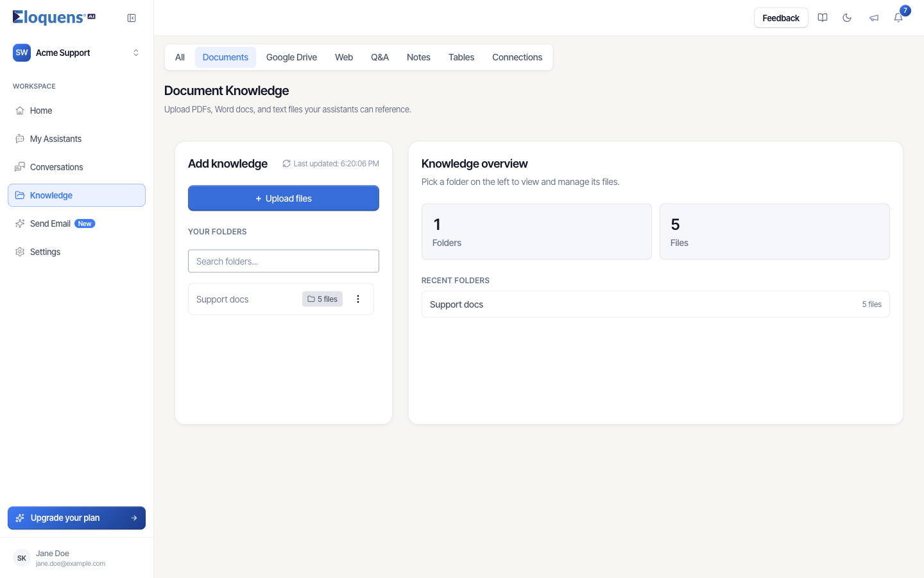Open Conversations in the sidebar
924x578 pixels.
point(76,167)
